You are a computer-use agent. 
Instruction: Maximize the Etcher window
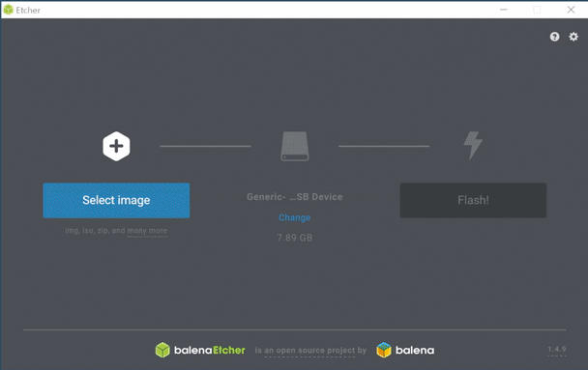(x=537, y=10)
